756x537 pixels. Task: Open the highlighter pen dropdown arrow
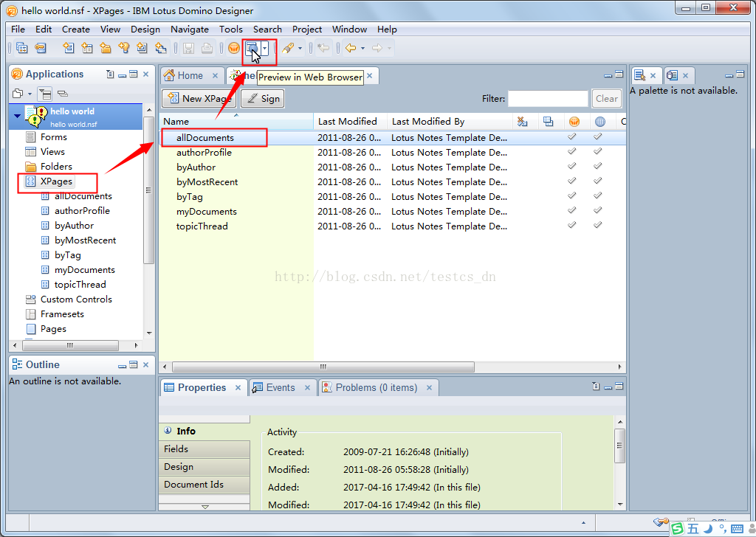(x=300, y=48)
